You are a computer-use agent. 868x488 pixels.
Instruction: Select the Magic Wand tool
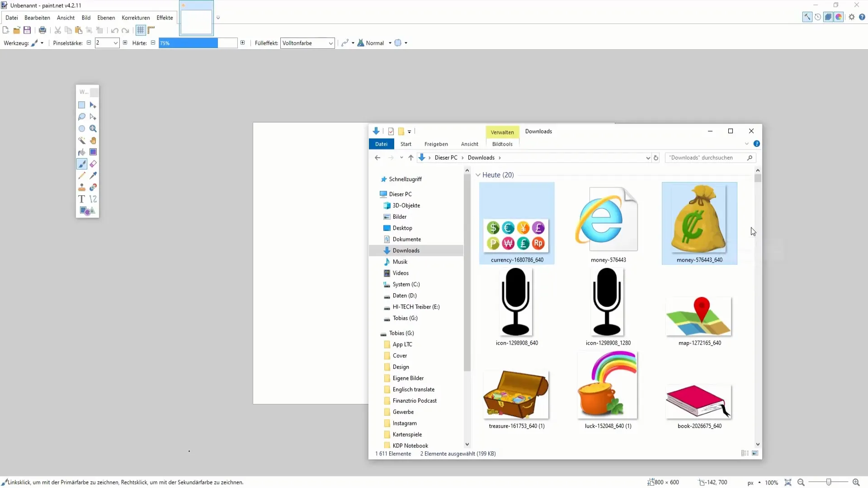(82, 140)
